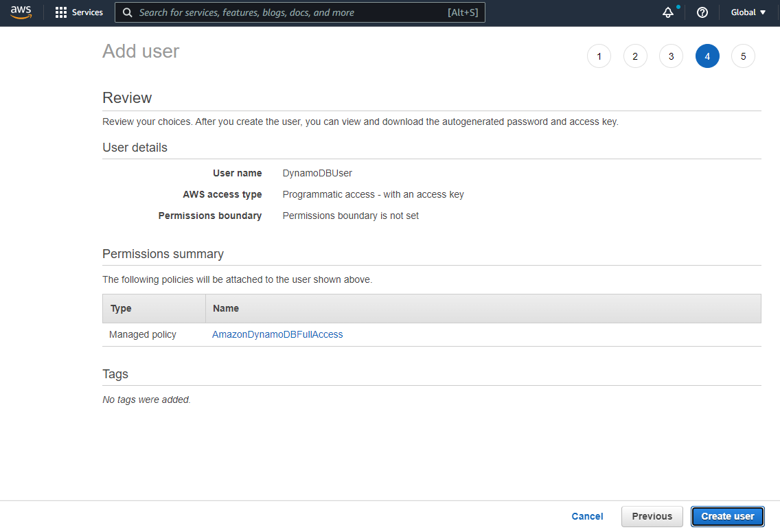Expand the Global region dropdown

[x=748, y=12]
